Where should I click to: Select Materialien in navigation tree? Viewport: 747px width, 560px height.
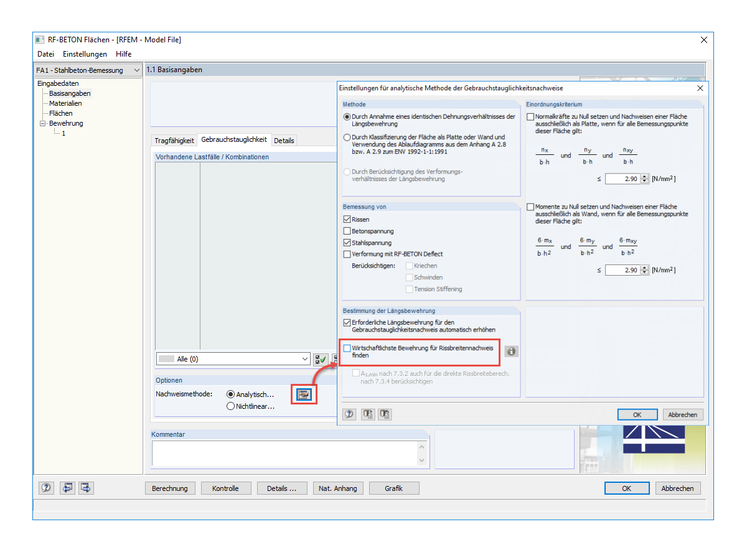coord(65,103)
